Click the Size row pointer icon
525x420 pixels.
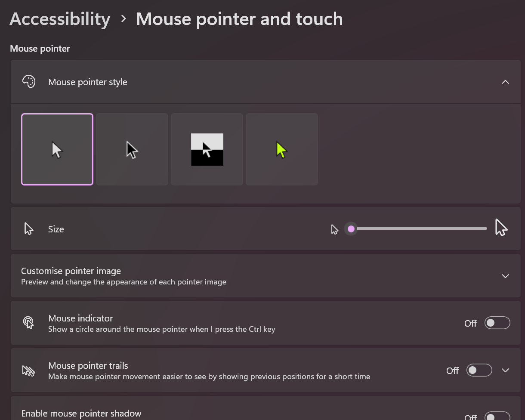point(29,229)
